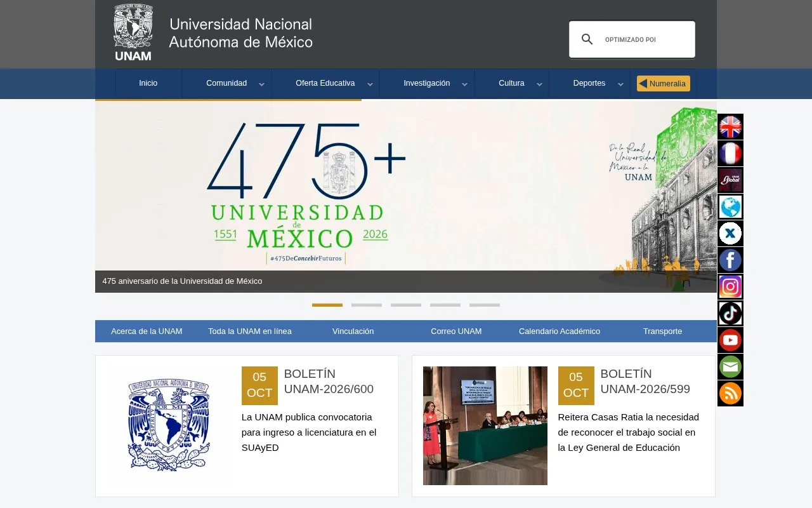Image resolution: width=812 pixels, height=508 pixels.
Task: Open the Facebook icon in the sidebar
Action: click(x=730, y=260)
